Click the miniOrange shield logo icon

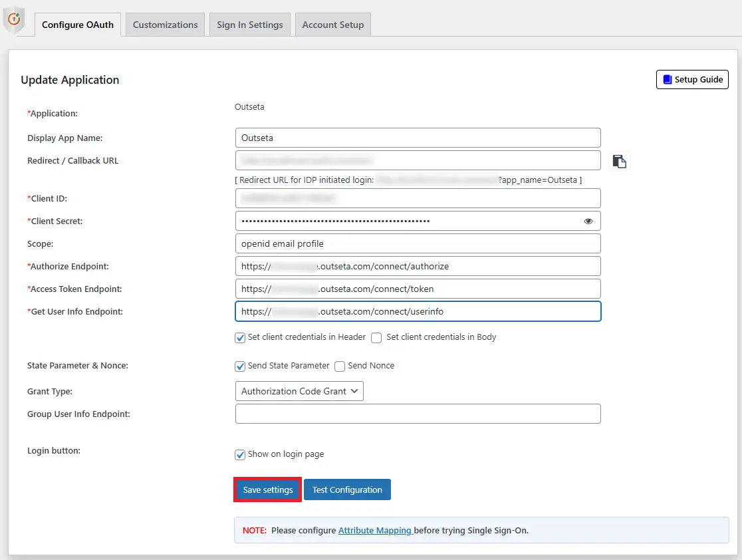click(14, 19)
